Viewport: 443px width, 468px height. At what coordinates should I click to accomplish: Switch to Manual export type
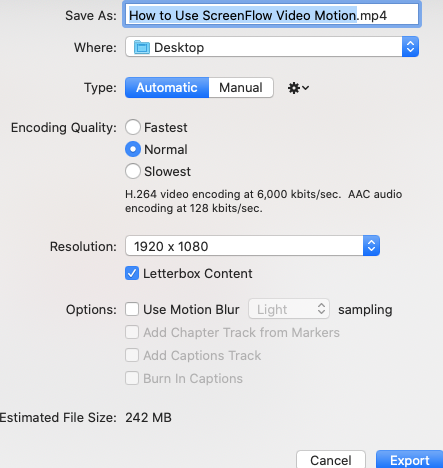(241, 88)
